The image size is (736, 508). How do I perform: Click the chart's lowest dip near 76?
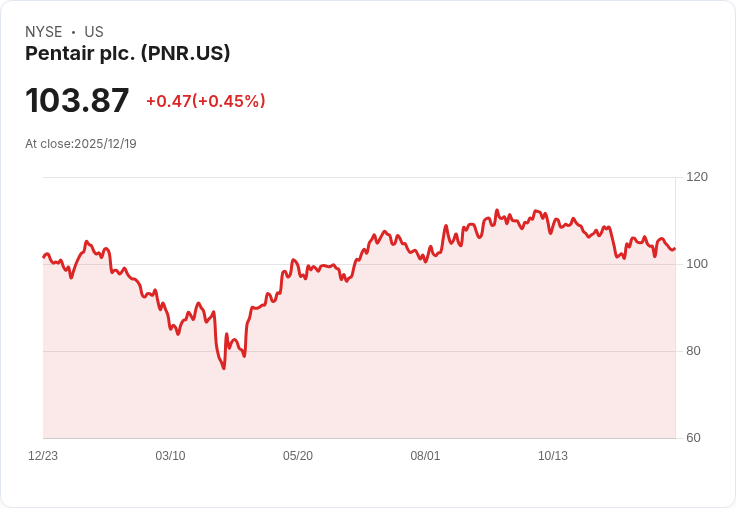click(224, 368)
